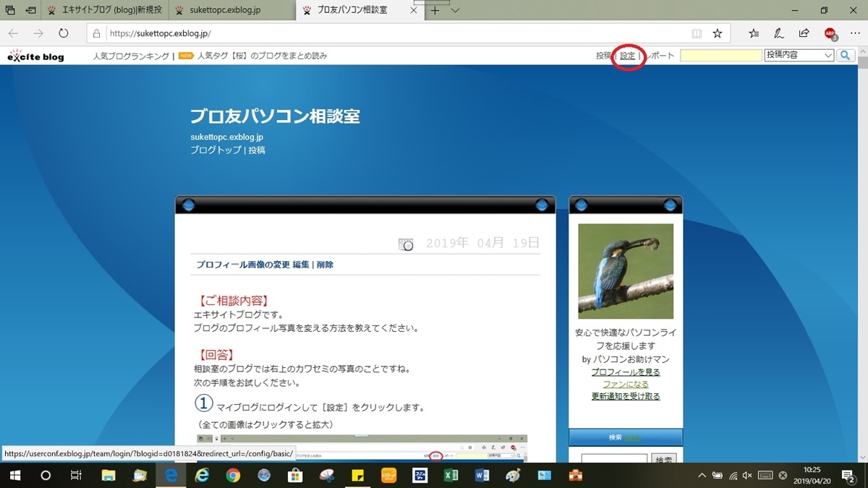Open Microsoft Store from the taskbar
The height and width of the screenshot is (488, 868).
(295, 476)
